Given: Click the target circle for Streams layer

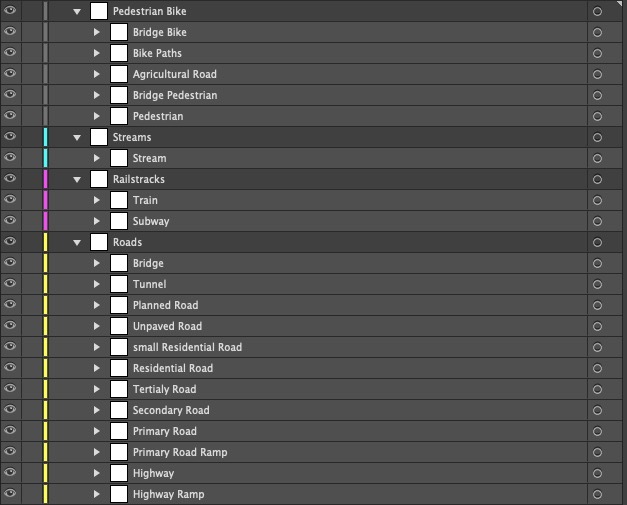Looking at the screenshot, I should point(597,138).
